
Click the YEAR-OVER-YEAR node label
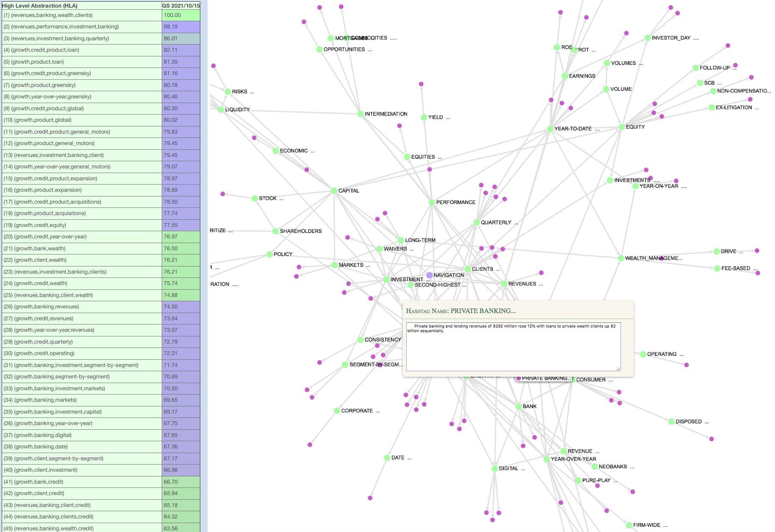coord(573,459)
